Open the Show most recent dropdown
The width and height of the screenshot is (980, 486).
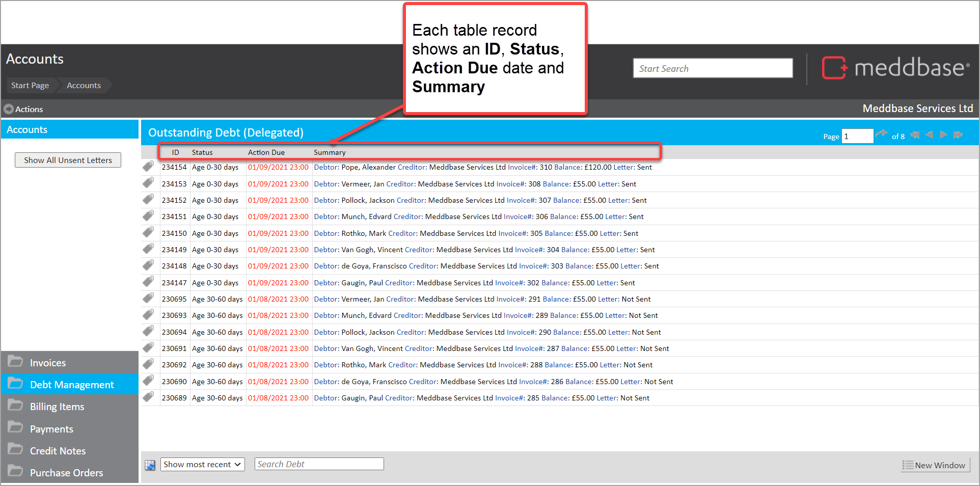(202, 465)
